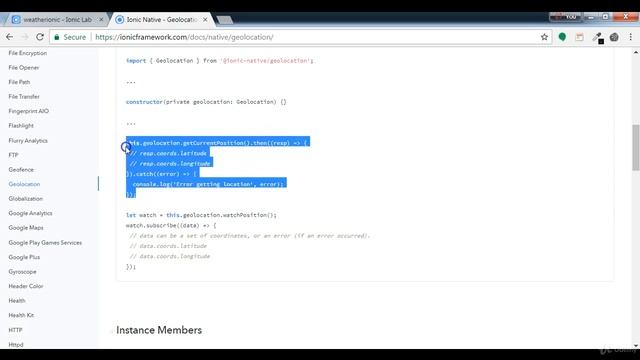Screen dimensions: 640x360
Task: Click the page vertical scrollbar thumb
Action: click(636, 147)
